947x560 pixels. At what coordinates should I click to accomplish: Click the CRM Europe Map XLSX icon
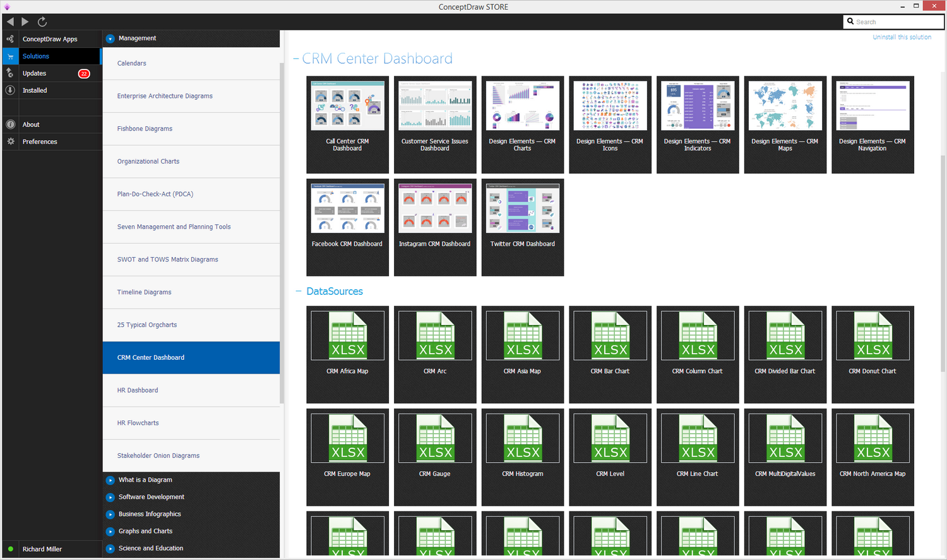pyautogui.click(x=348, y=438)
